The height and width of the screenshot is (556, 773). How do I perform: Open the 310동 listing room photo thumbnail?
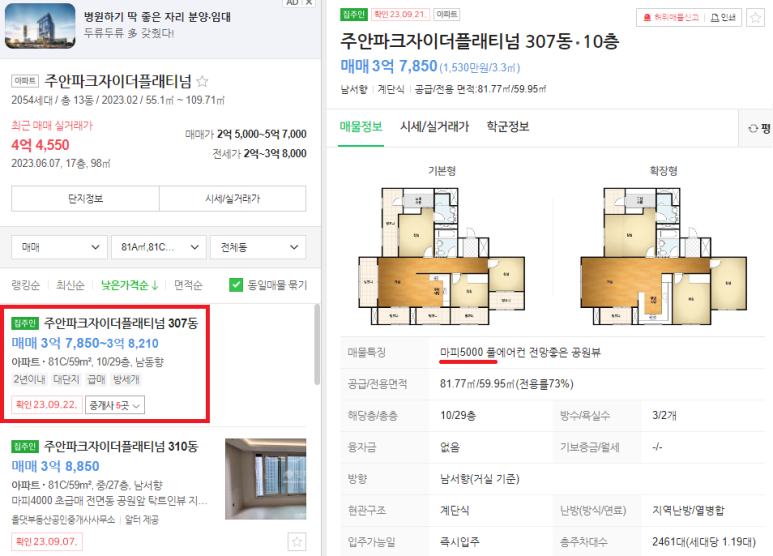pos(266,479)
